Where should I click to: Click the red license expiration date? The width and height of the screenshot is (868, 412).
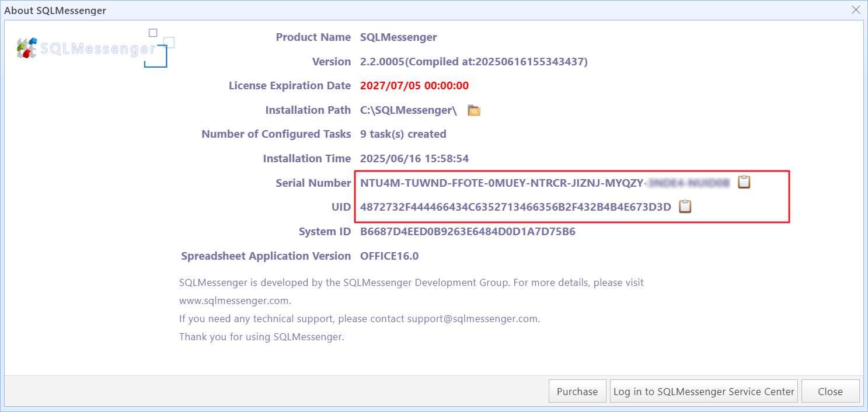[414, 86]
